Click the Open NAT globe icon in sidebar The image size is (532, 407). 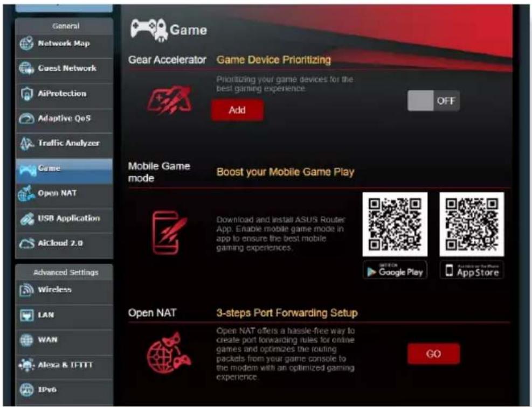pyautogui.click(x=26, y=193)
